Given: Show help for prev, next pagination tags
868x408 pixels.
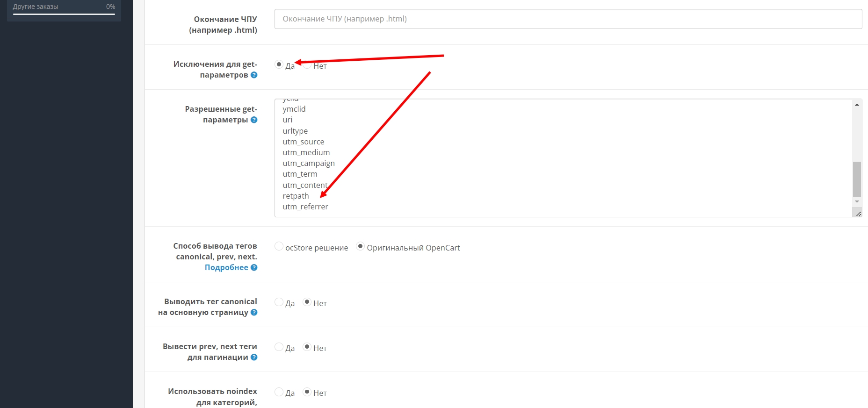Looking at the screenshot, I should (254, 358).
